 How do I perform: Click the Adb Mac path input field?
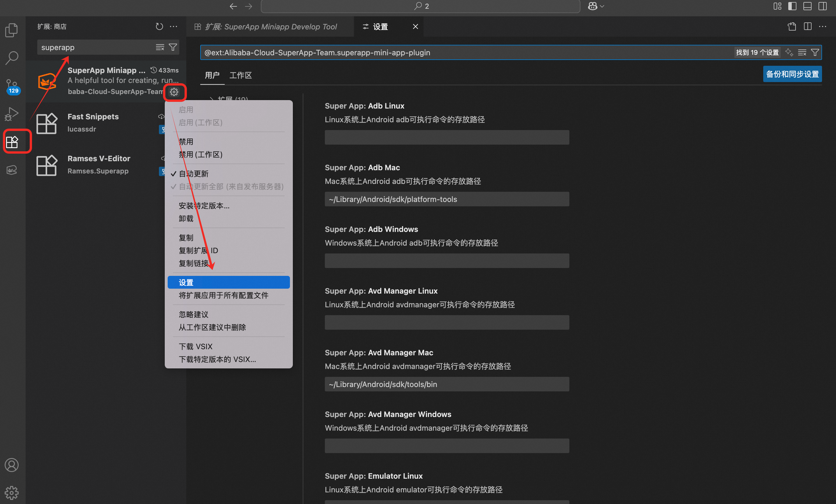(447, 199)
